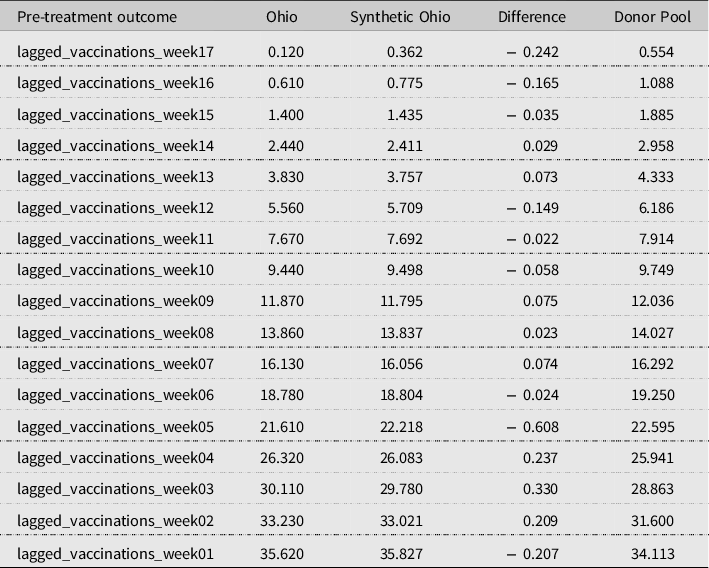Screen dimensions: 709x568
Task: Select the Synthetic Ohio value 22.218
Action: (400, 427)
